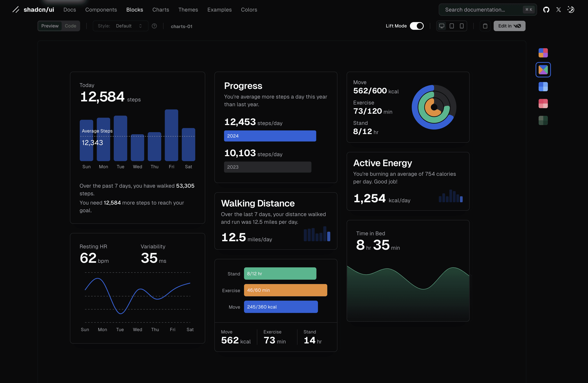
Task: Click the 2023 progress bar
Action: pyautogui.click(x=267, y=167)
